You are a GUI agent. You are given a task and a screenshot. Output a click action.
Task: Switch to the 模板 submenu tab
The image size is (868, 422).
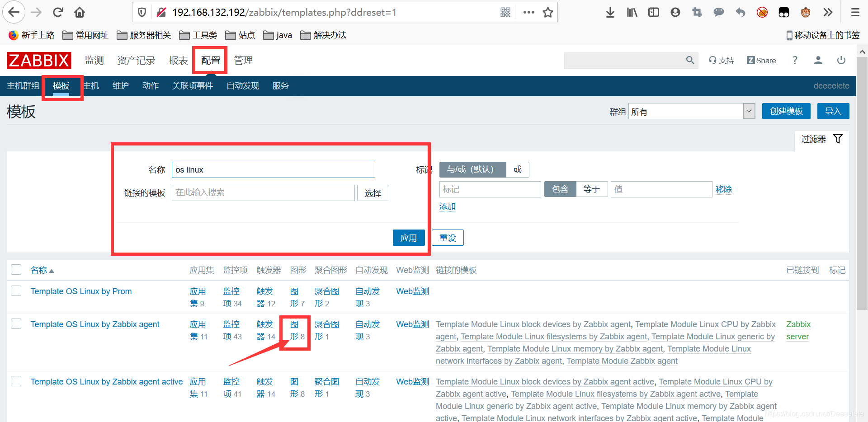click(61, 86)
